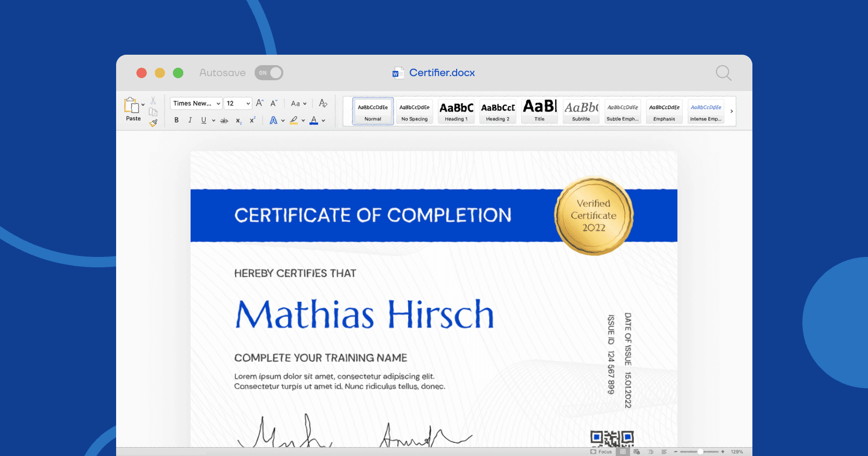Click the Cut scissors icon
Image resolution: width=868 pixels, height=456 pixels.
click(x=153, y=101)
